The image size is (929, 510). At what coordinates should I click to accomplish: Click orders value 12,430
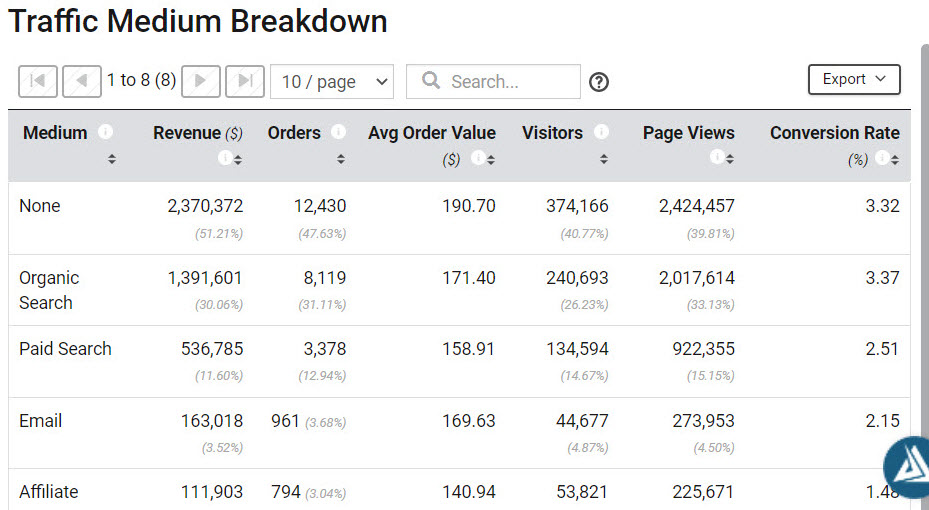coord(320,206)
